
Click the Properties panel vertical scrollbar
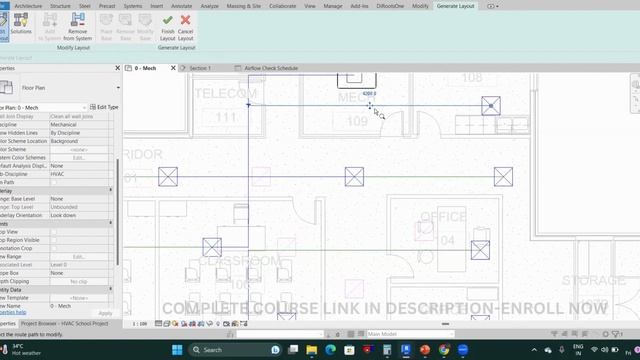tap(118, 212)
